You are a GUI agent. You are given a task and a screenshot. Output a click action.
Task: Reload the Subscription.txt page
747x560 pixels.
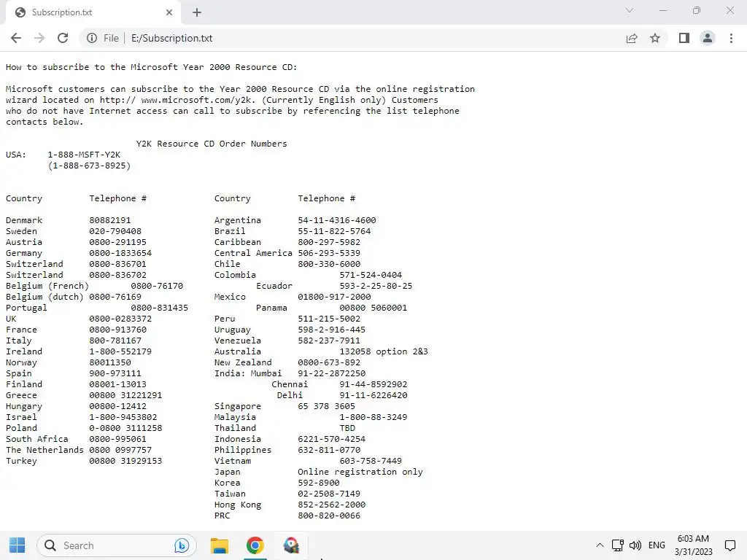pyautogui.click(x=63, y=38)
